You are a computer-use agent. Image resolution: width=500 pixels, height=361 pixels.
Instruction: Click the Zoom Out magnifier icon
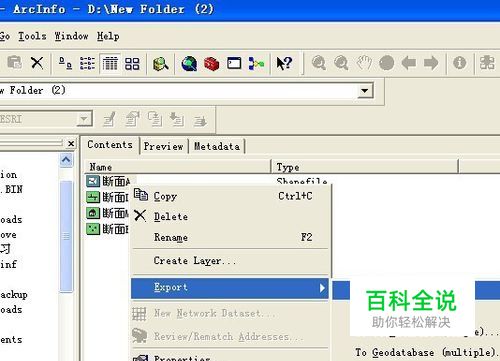coord(341,63)
